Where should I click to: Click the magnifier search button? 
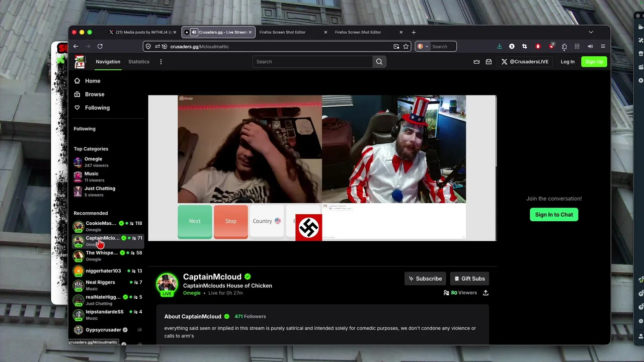pyautogui.click(x=379, y=62)
